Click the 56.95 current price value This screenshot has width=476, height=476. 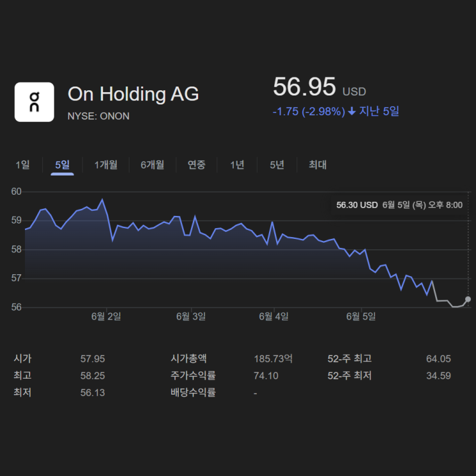(x=304, y=87)
